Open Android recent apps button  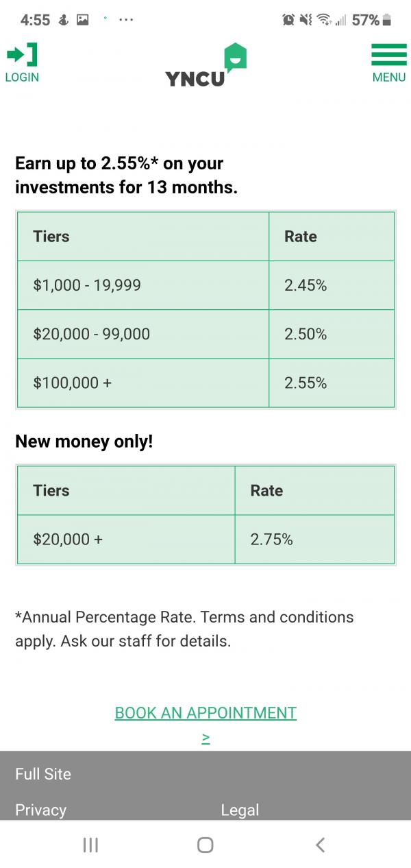(90, 845)
